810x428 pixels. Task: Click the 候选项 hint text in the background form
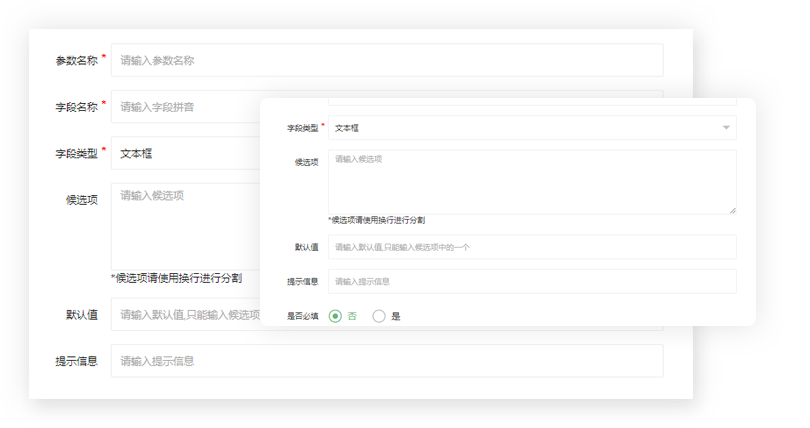(176, 279)
